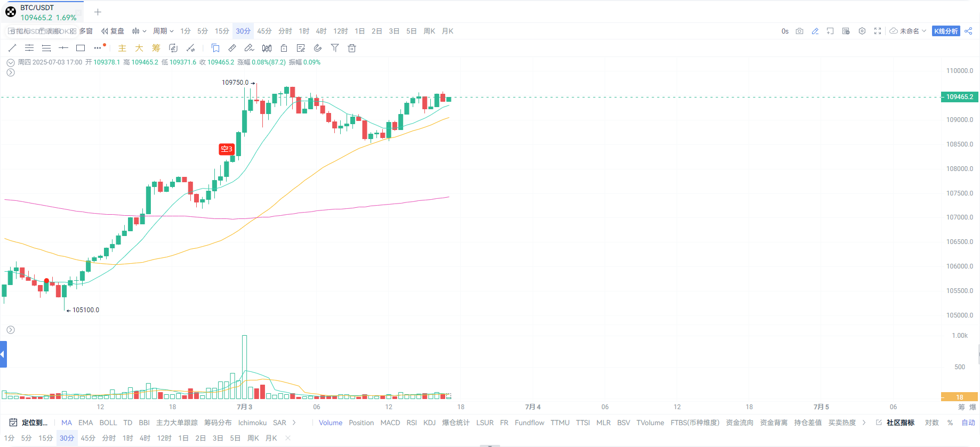Screen dimensions: 980x447
Task: Take a chart screenshot with camera icon
Action: pyautogui.click(x=799, y=31)
